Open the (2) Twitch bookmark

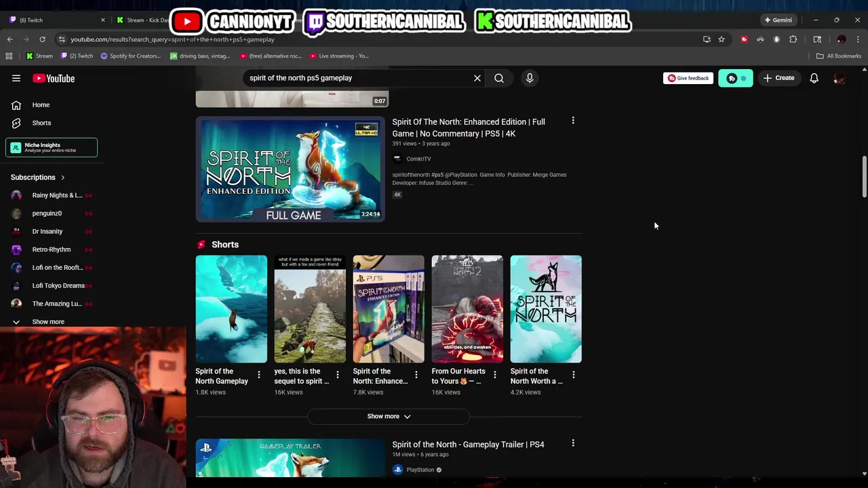[x=77, y=56]
